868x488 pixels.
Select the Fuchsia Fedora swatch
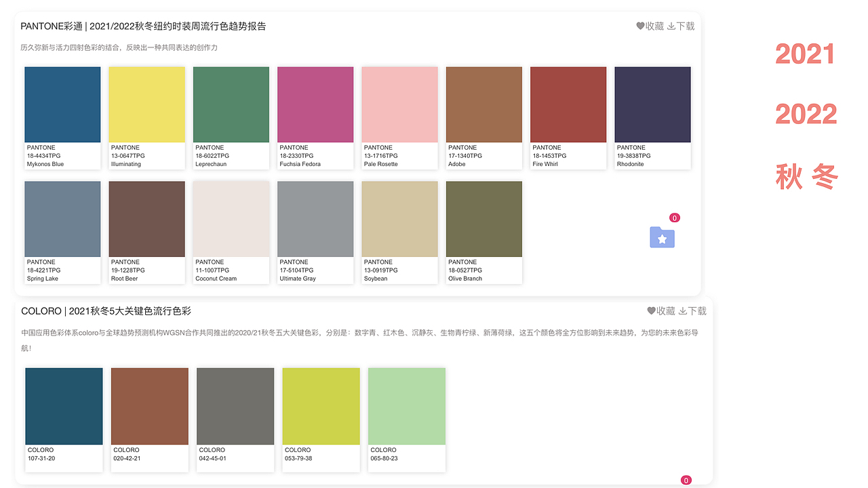click(315, 104)
